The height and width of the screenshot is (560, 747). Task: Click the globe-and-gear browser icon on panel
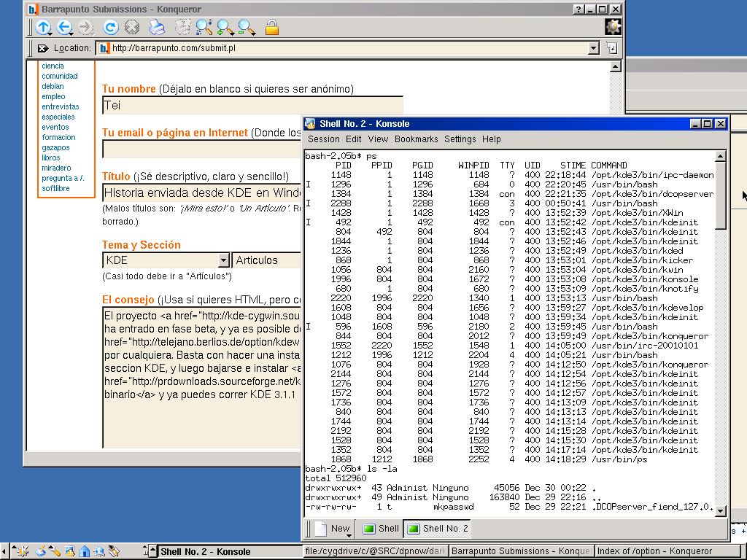[99, 551]
